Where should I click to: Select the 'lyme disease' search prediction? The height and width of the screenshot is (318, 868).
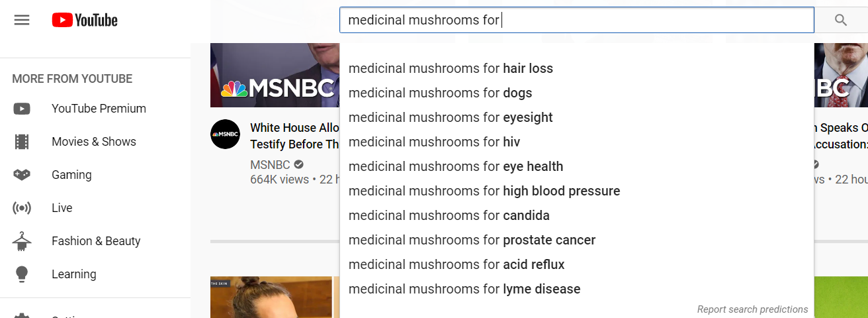tap(464, 289)
